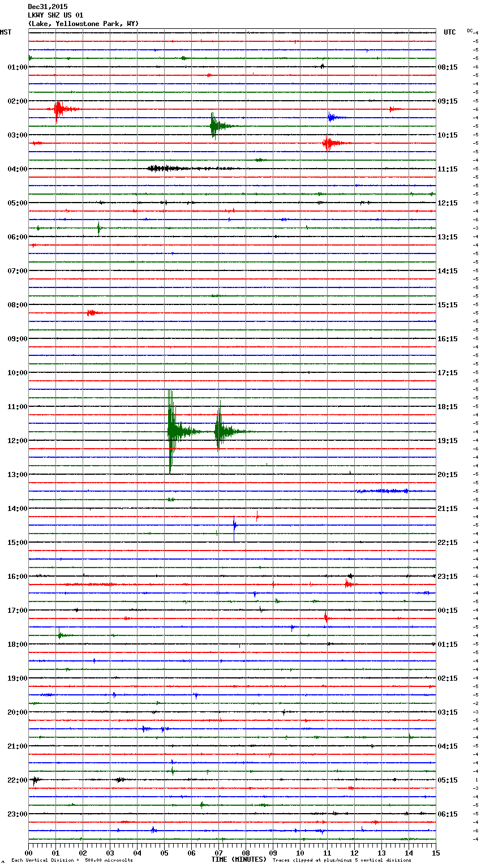Click the 15:15 UTC label
The width and height of the screenshot is (481, 868).
coord(448,305)
